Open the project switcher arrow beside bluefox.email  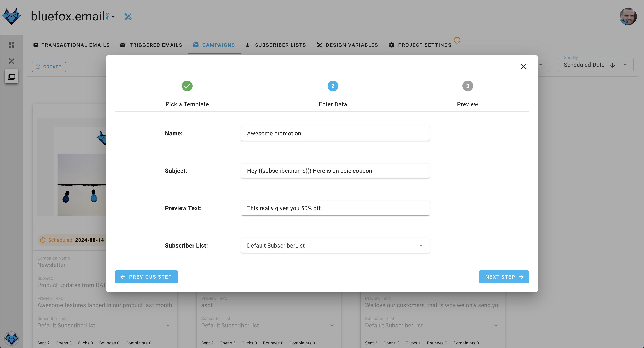point(113,17)
